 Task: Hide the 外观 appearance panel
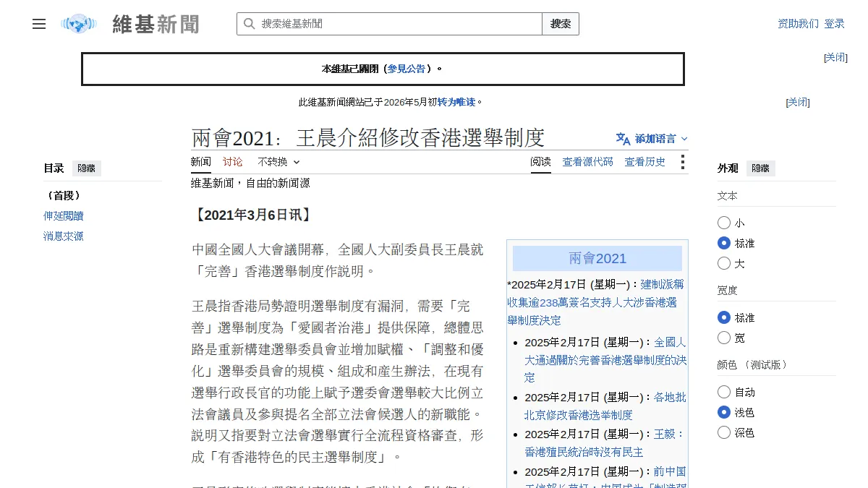761,168
